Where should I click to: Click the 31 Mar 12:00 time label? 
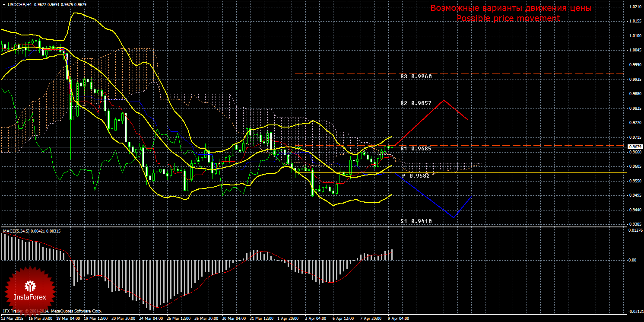[260, 319]
